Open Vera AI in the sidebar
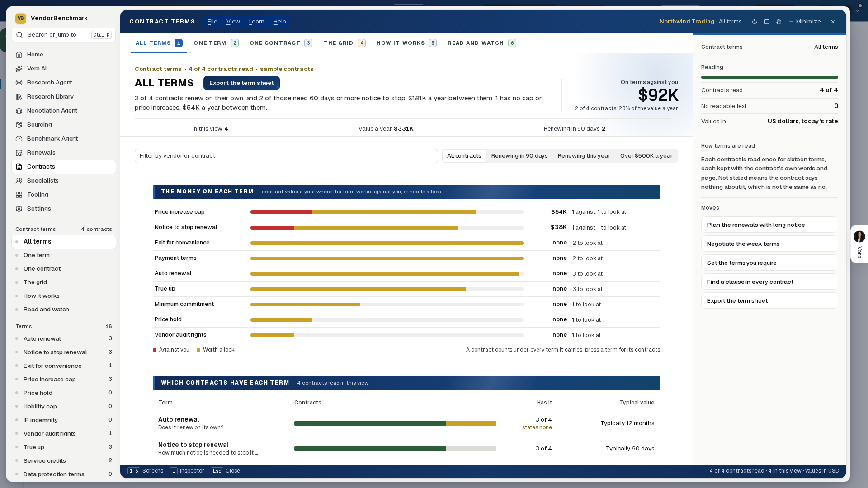Viewport: 868px width, 488px height. pyautogui.click(x=64, y=69)
